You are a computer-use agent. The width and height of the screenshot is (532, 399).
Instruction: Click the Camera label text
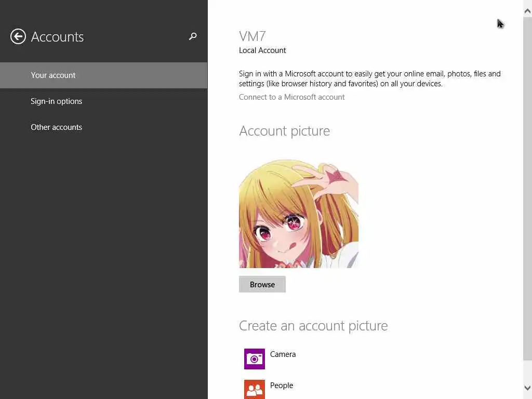[283, 354]
